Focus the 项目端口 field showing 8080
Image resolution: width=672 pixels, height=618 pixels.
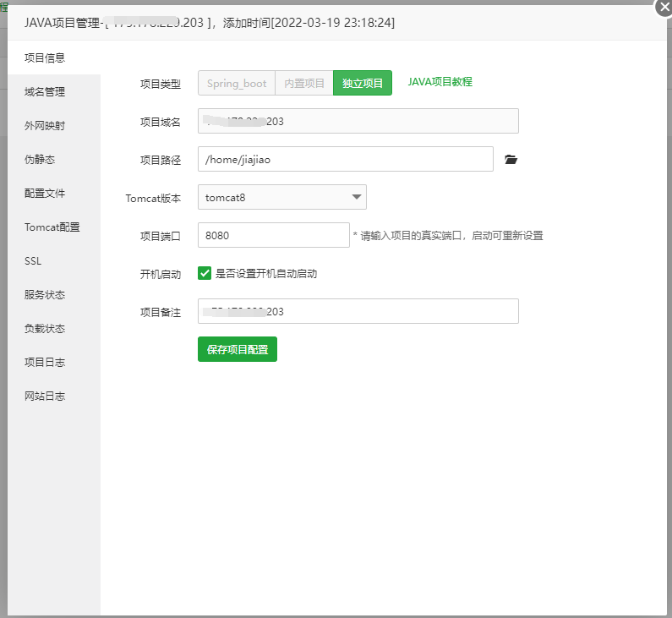point(273,235)
